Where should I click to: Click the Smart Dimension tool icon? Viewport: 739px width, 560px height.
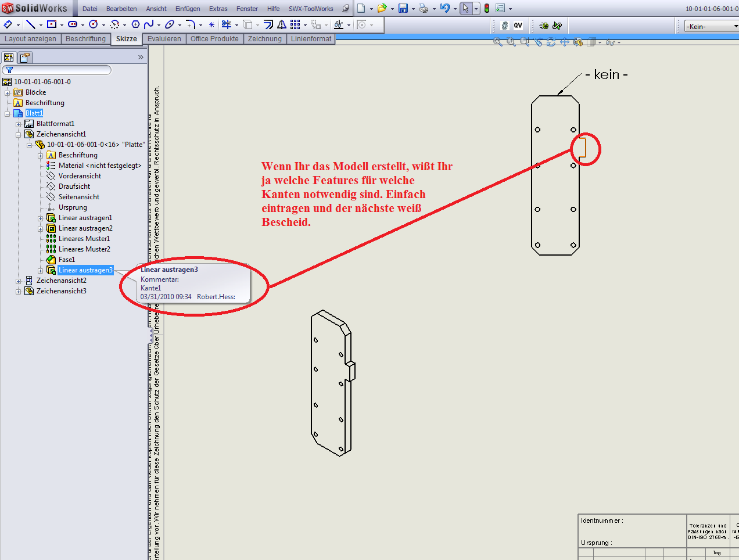pyautogui.click(x=8, y=24)
